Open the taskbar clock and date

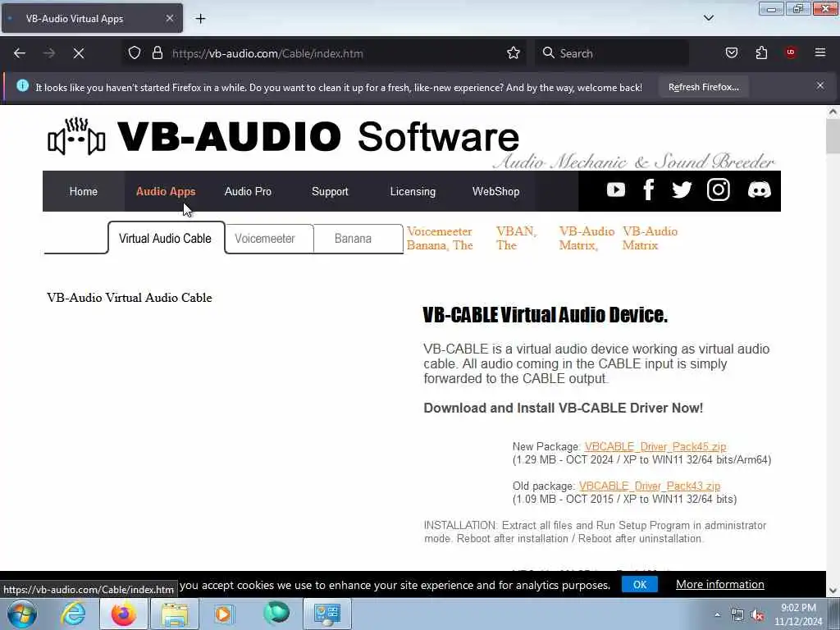(x=798, y=614)
